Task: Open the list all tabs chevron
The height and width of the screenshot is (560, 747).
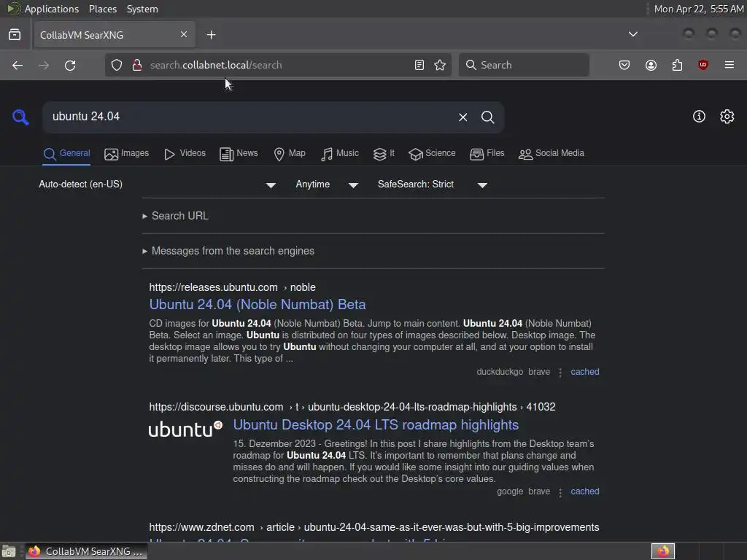Action: tap(633, 34)
